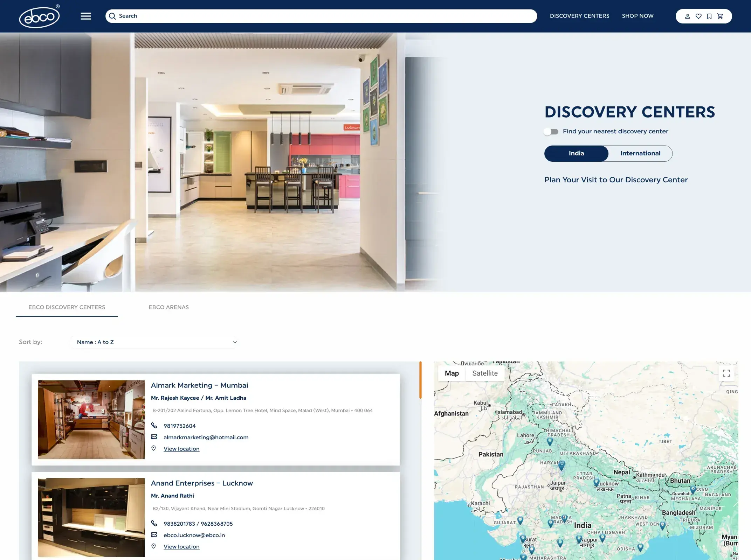Image resolution: width=751 pixels, height=560 pixels.
Task: Click ebco.lucknow@ebco.in email link
Action: pyautogui.click(x=194, y=535)
